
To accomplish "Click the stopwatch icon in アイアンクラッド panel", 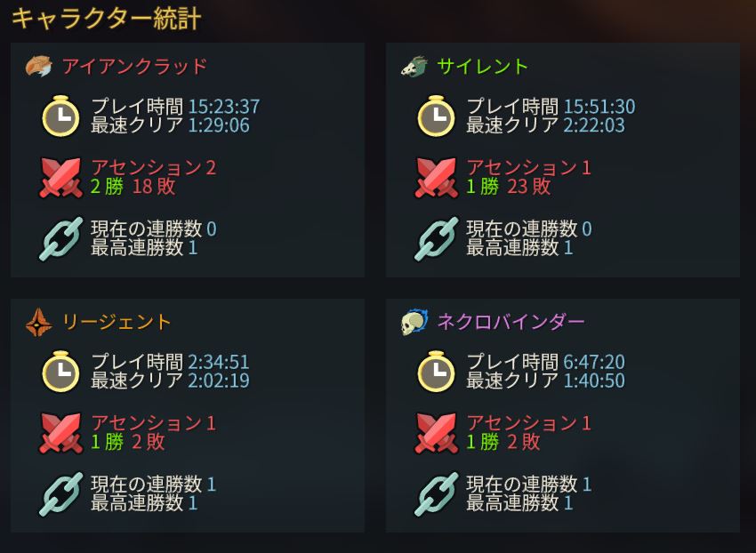I will click(x=60, y=116).
